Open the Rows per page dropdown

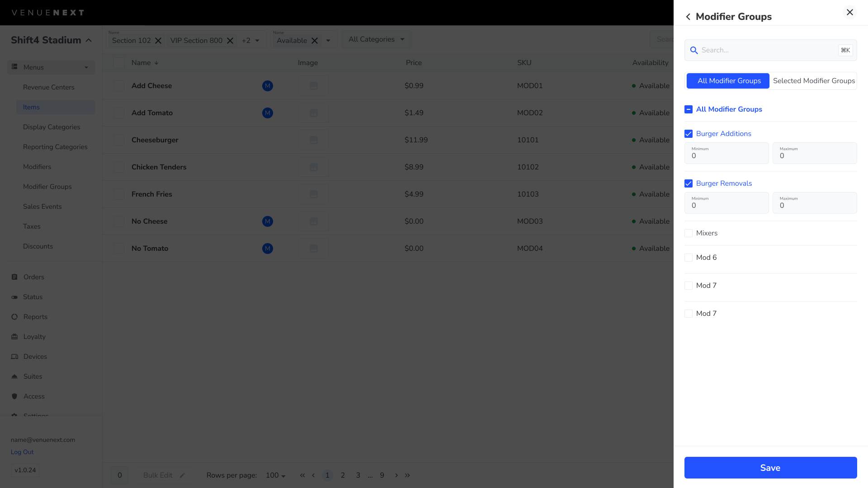[x=275, y=475]
